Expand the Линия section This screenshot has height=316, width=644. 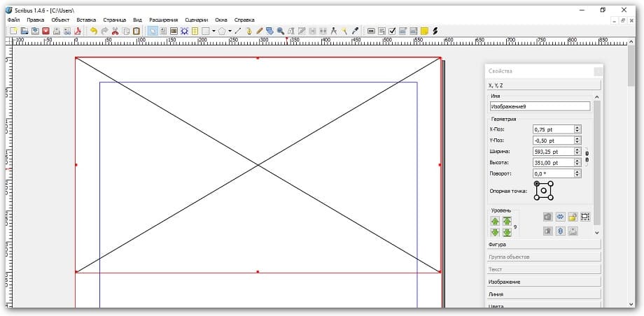tap(543, 294)
